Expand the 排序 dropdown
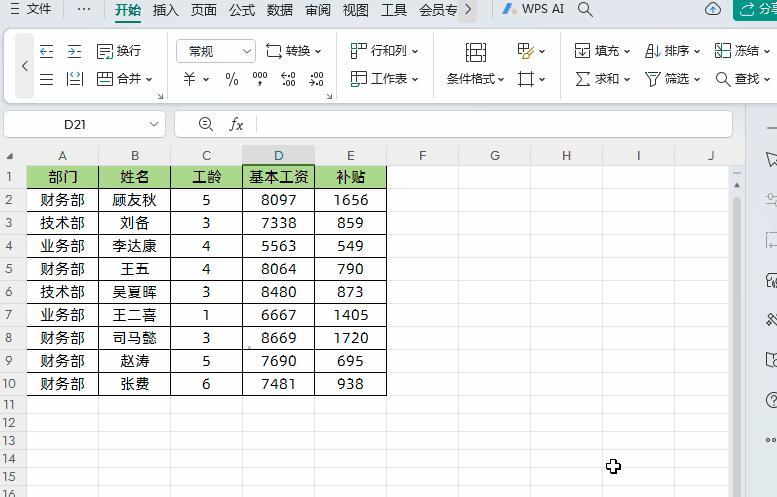The width and height of the screenshot is (777, 497). [x=697, y=51]
